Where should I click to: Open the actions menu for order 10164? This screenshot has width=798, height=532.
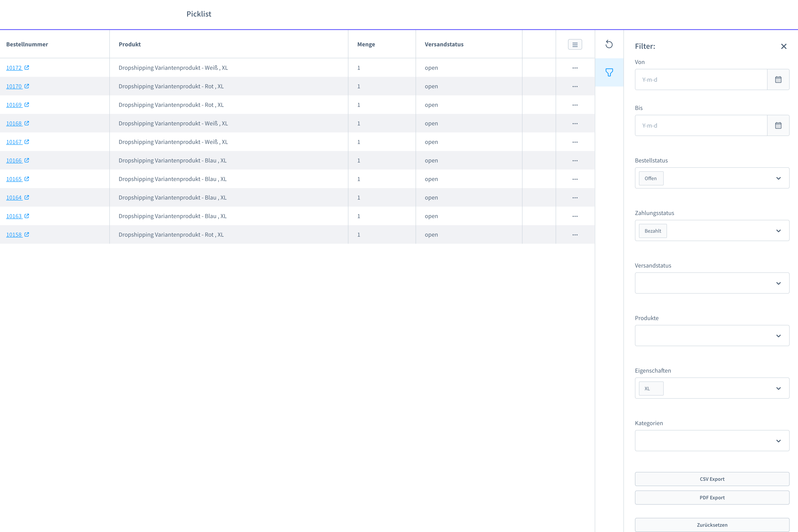[x=575, y=198]
